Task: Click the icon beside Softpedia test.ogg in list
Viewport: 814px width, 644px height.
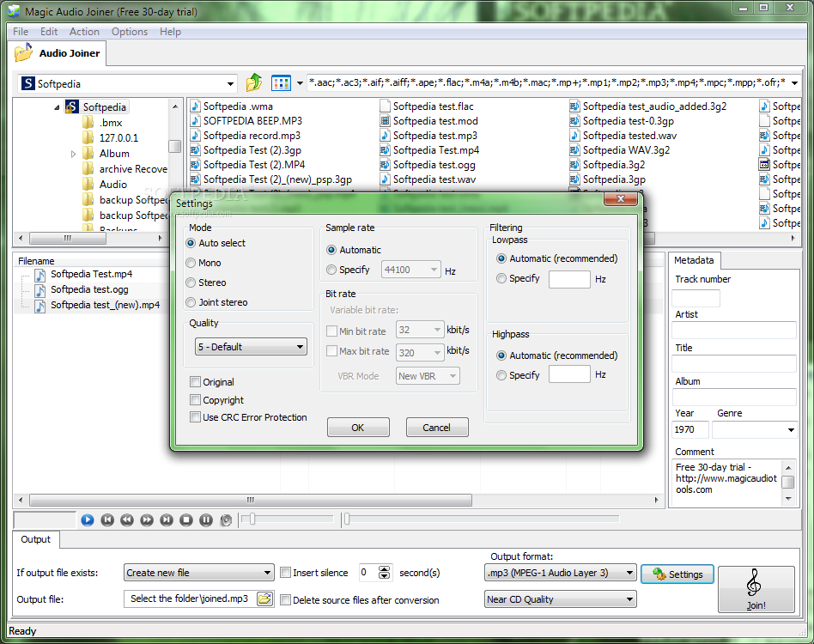Action: 40,290
